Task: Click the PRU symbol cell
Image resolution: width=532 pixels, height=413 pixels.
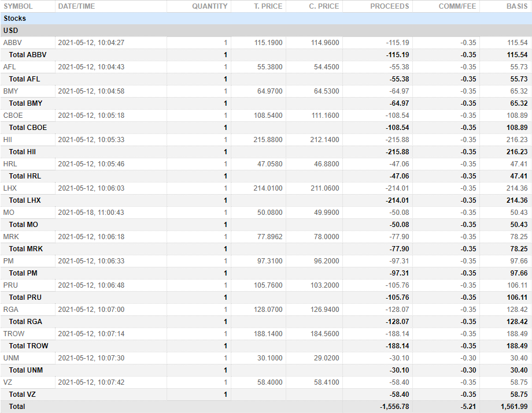Action: pyautogui.click(x=10, y=285)
